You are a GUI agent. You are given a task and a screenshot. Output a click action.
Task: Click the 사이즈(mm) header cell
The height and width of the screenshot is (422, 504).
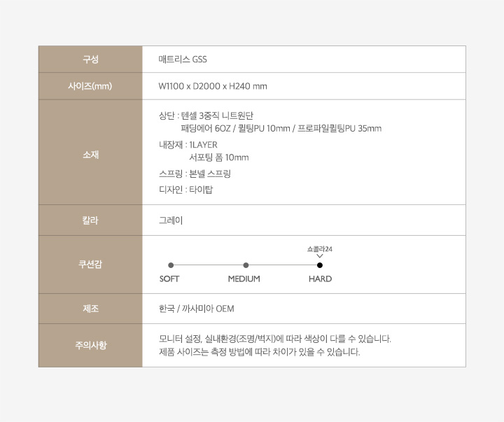pyautogui.click(x=90, y=86)
